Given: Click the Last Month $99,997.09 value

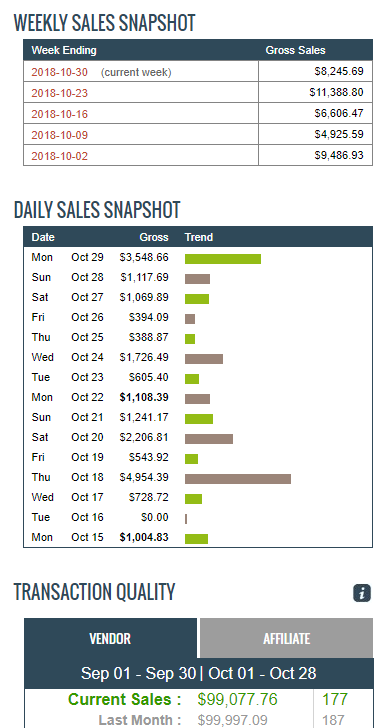Looking at the screenshot, I should click(x=232, y=720).
